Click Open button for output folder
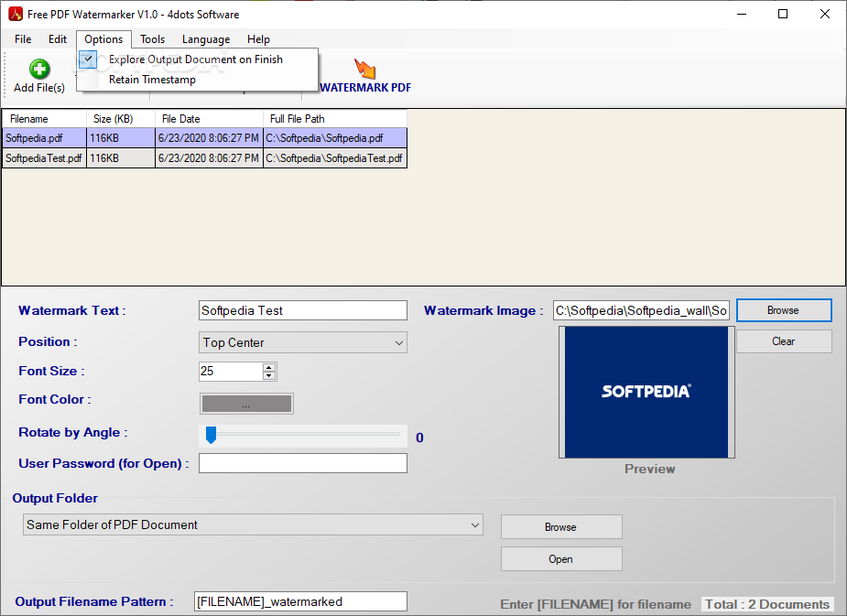This screenshot has height=616, width=847. coord(561,559)
